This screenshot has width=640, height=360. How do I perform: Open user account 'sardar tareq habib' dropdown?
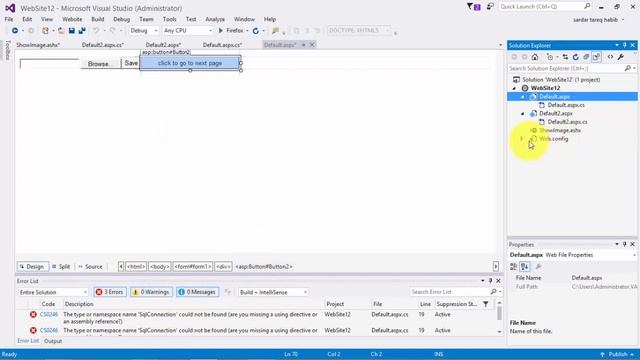(x=598, y=20)
